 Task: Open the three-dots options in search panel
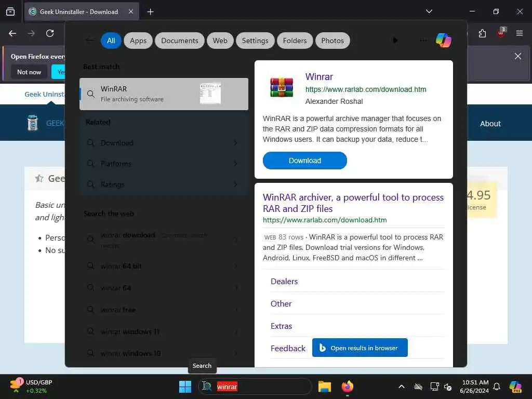423,40
